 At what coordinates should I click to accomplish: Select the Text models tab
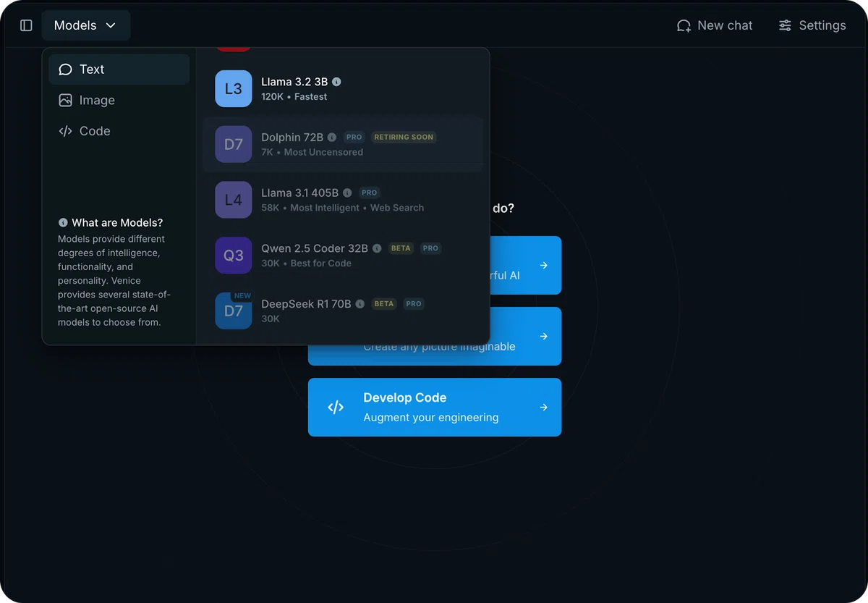click(119, 69)
